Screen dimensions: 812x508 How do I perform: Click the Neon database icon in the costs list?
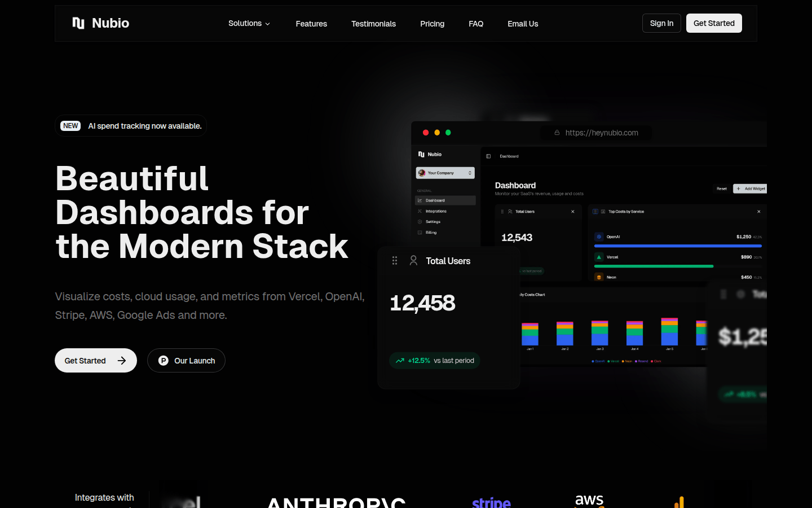pyautogui.click(x=599, y=277)
